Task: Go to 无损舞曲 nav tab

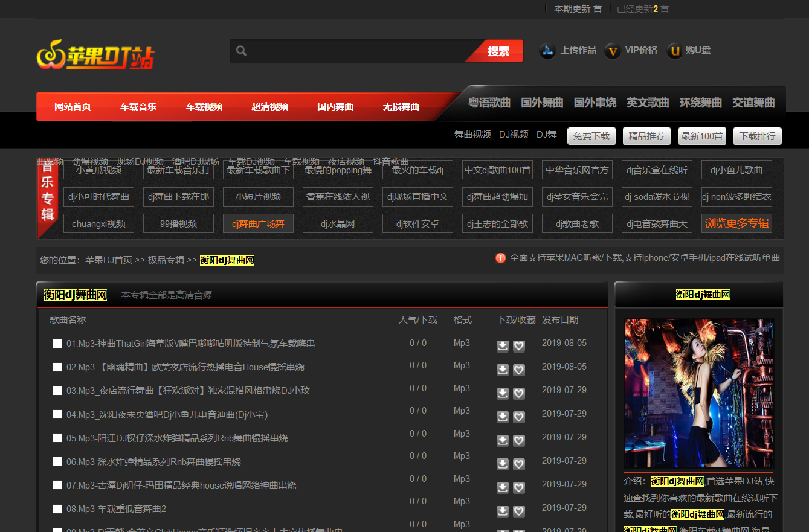Action: [x=401, y=107]
